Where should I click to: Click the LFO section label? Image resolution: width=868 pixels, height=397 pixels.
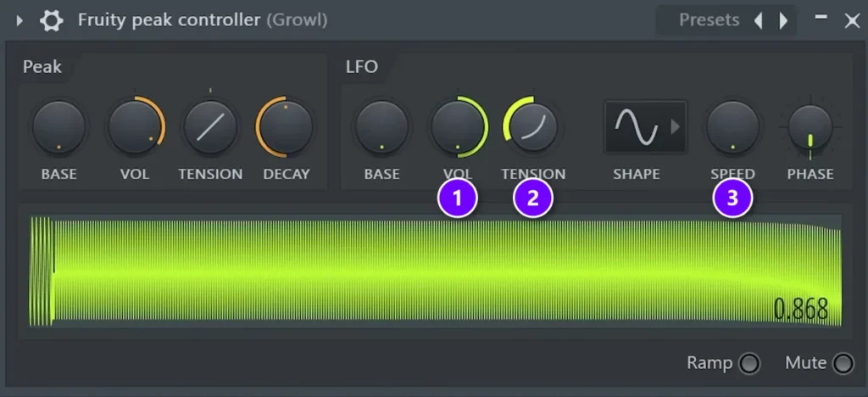pyautogui.click(x=362, y=67)
